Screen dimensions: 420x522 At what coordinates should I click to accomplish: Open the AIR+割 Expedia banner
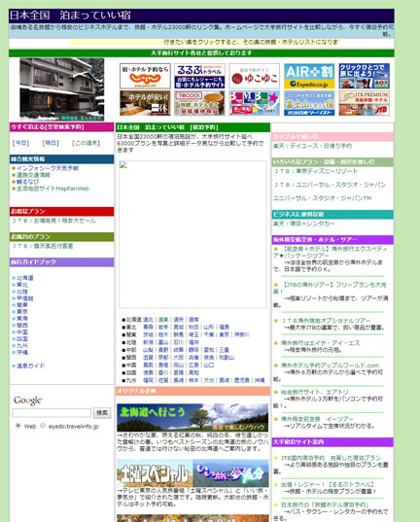pyautogui.click(x=309, y=76)
